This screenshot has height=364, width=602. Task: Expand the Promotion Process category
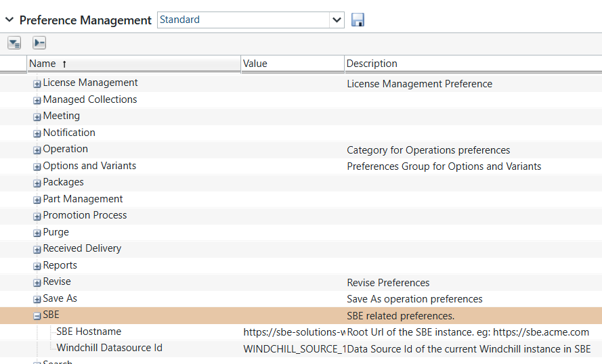coord(37,216)
